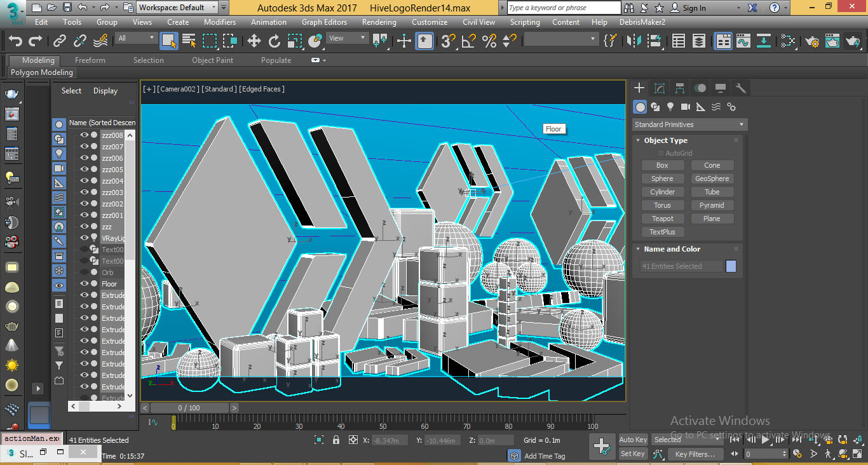Switch to the Modify command panel
This screenshot has width=868, height=465.
[x=660, y=88]
